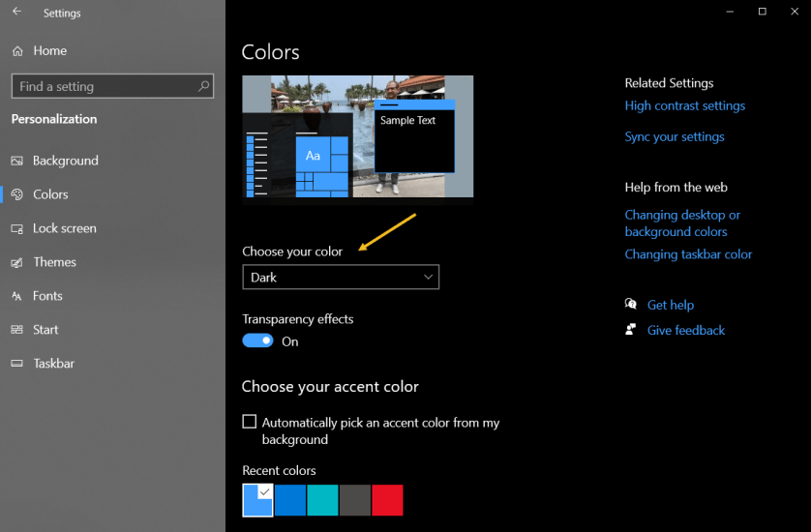
Task: Pick the red recent color swatch
Action: coord(387,500)
